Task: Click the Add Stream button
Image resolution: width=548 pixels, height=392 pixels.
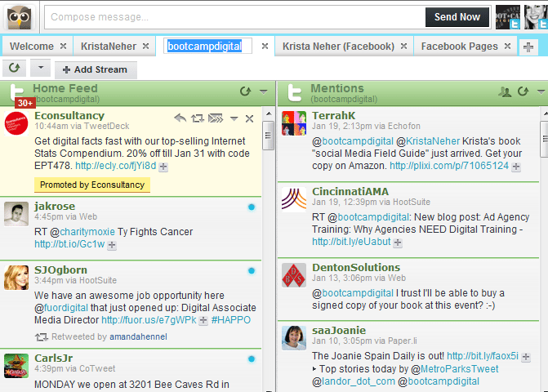Action: 96,69
